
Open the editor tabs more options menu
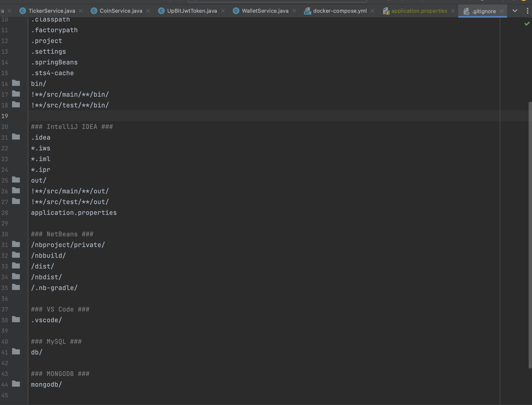click(x=527, y=11)
